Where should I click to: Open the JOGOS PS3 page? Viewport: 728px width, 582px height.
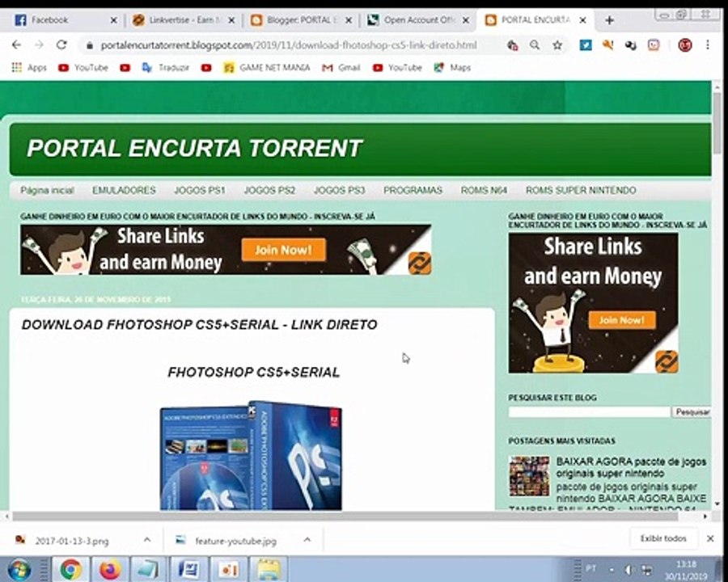click(x=340, y=190)
